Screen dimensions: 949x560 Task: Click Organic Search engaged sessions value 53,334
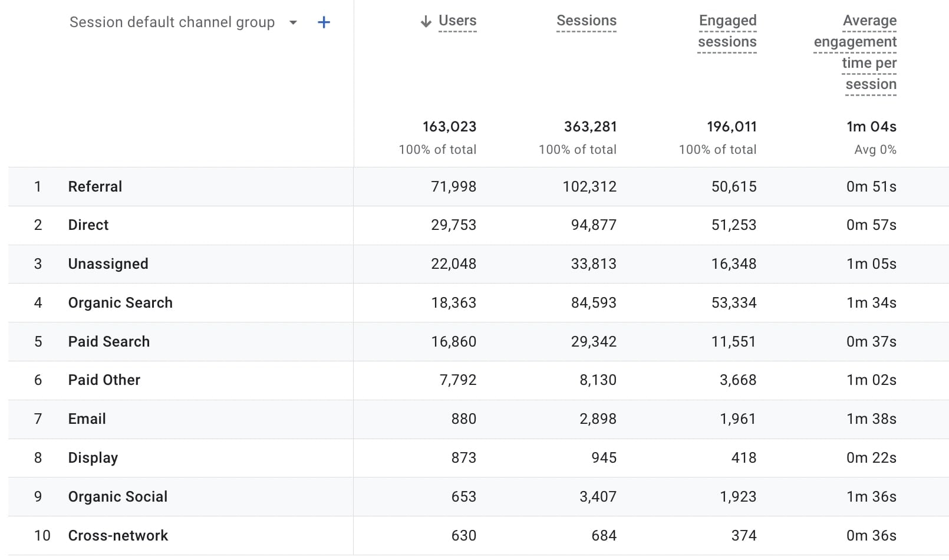733,302
